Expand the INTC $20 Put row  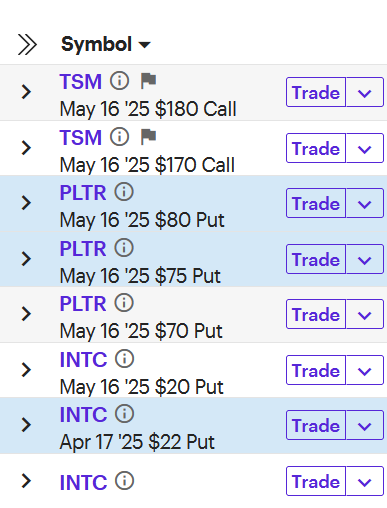coord(26,370)
